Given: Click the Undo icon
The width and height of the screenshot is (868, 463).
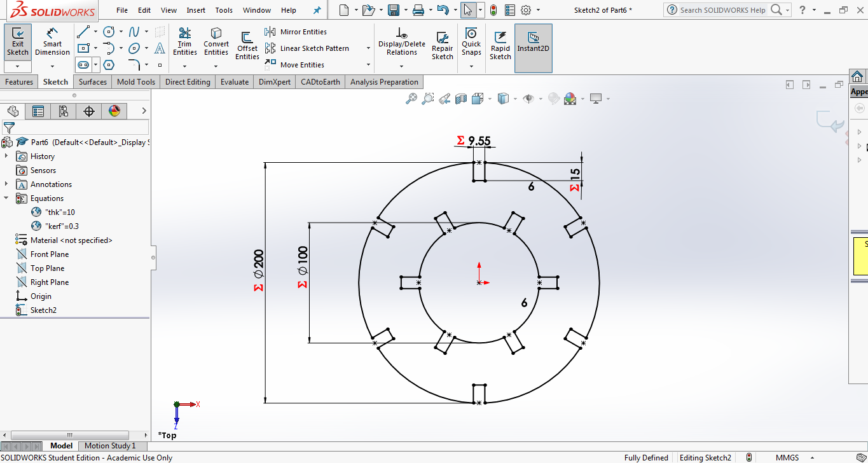Looking at the screenshot, I should coord(443,10).
